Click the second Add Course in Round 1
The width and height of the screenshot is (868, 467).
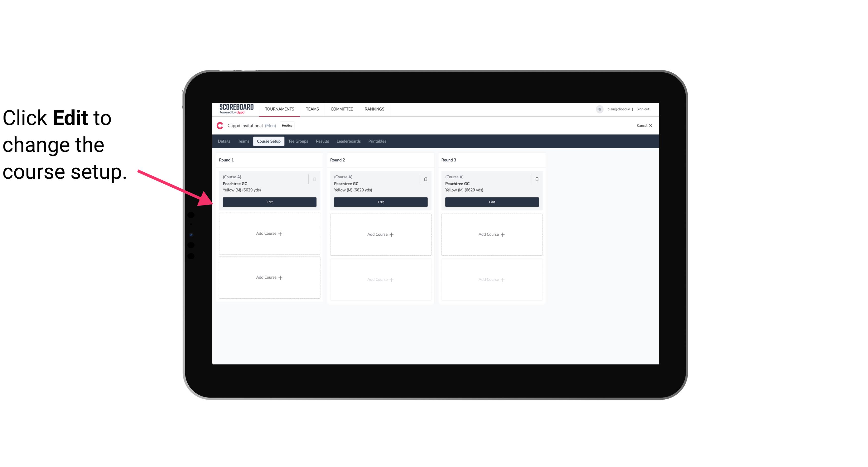click(269, 277)
